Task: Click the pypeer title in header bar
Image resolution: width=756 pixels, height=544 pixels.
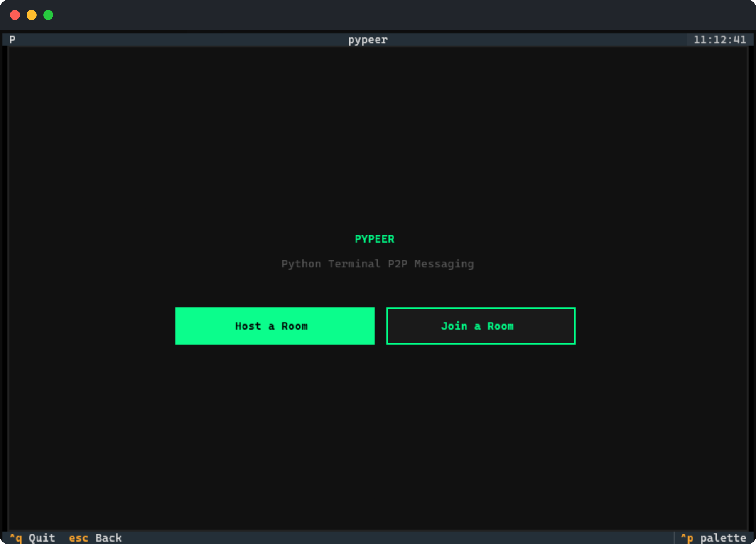Action: (368, 40)
